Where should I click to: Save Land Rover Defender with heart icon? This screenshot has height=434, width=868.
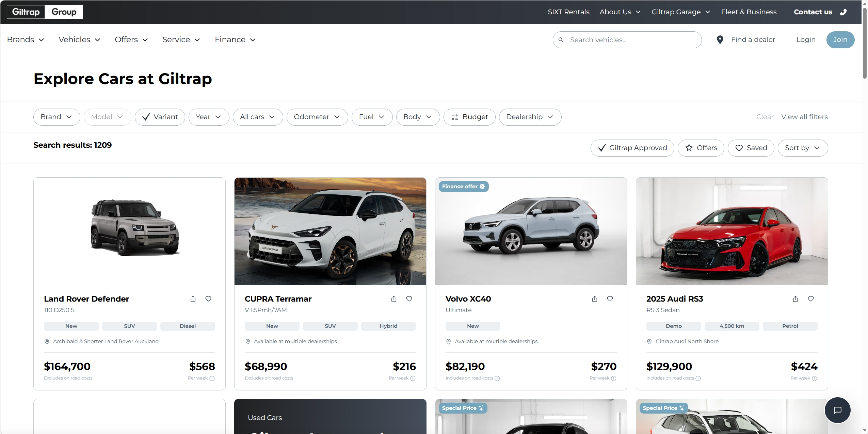208,299
